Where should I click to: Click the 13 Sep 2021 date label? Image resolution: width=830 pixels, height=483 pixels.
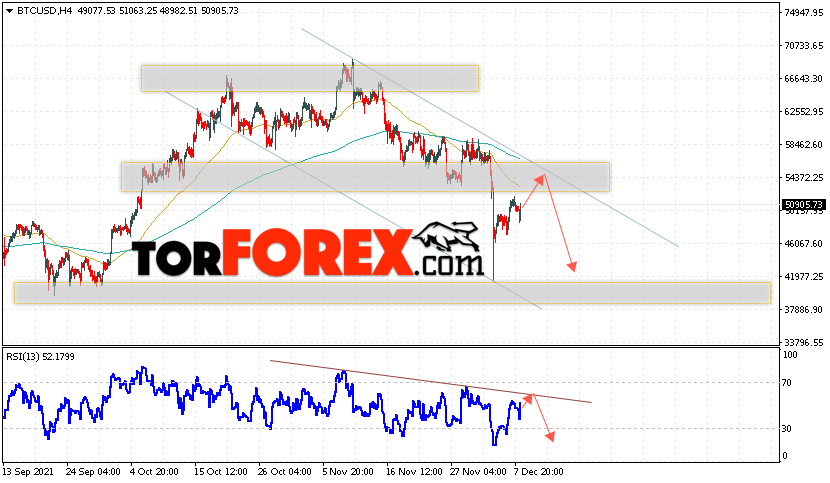point(28,471)
